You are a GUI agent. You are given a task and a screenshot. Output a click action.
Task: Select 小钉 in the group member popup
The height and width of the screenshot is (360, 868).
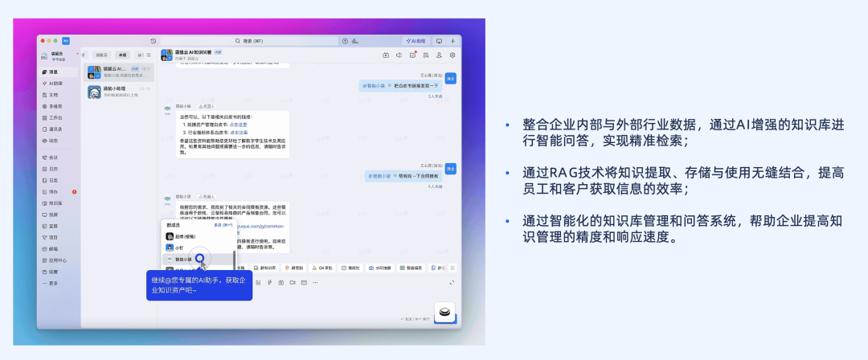click(181, 248)
